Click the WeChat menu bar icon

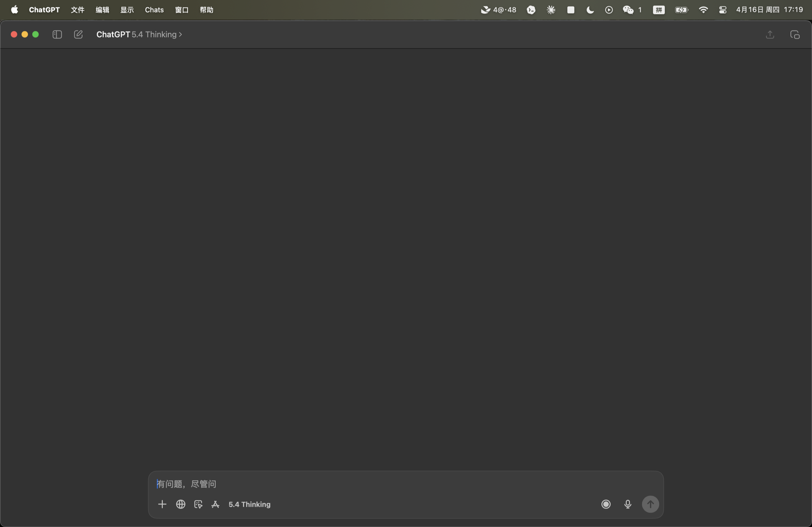tap(628, 10)
